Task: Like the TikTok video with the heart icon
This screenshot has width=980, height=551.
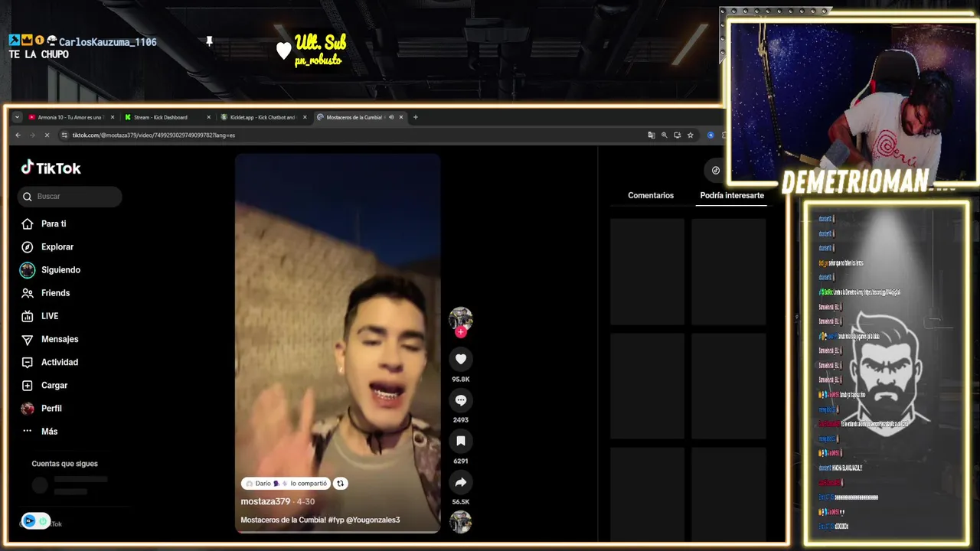Action: 461,359
